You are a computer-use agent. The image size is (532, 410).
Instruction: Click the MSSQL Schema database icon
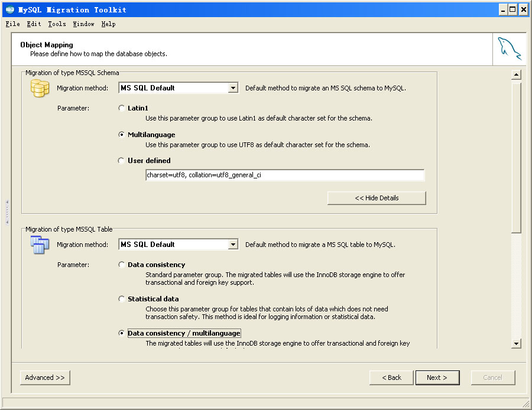tap(39, 87)
